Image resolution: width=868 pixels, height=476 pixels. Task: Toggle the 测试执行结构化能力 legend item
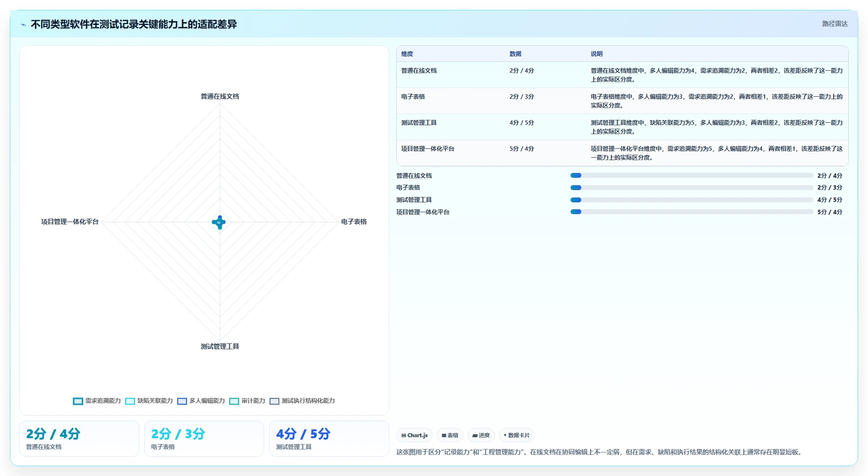[x=302, y=401]
